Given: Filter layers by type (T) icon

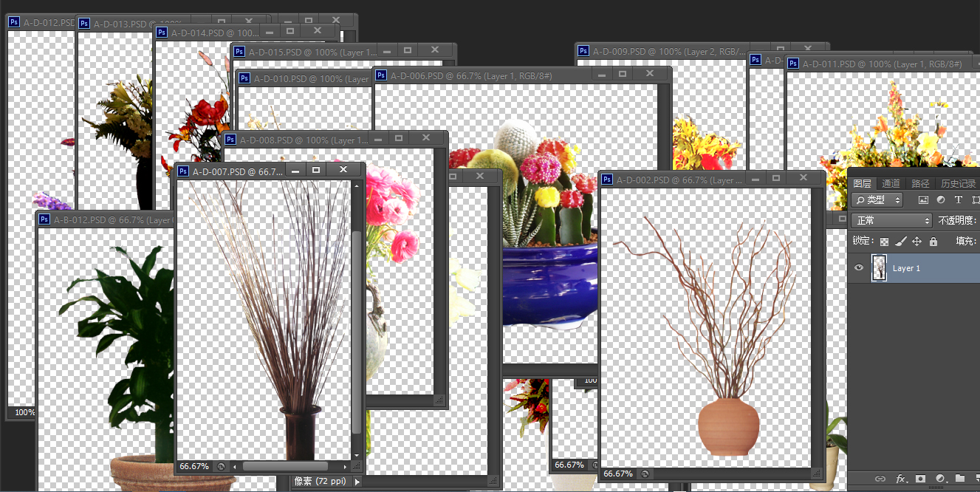Looking at the screenshot, I should [x=959, y=200].
